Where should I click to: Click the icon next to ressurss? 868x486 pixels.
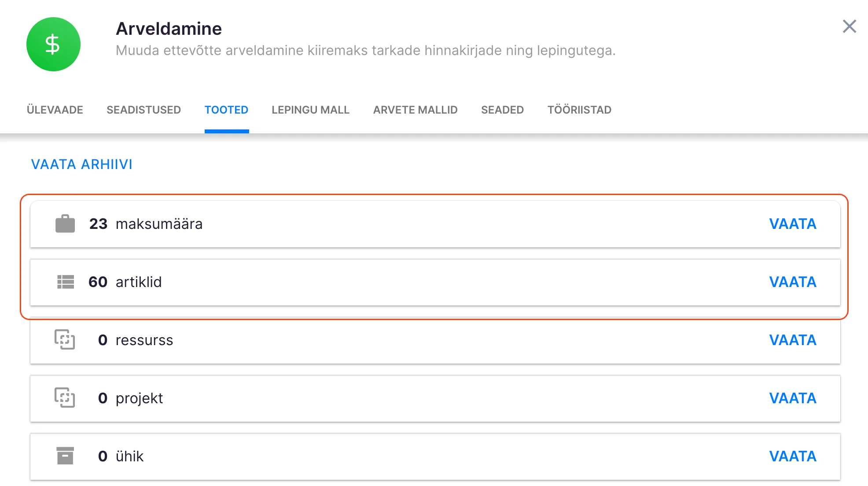pos(65,339)
